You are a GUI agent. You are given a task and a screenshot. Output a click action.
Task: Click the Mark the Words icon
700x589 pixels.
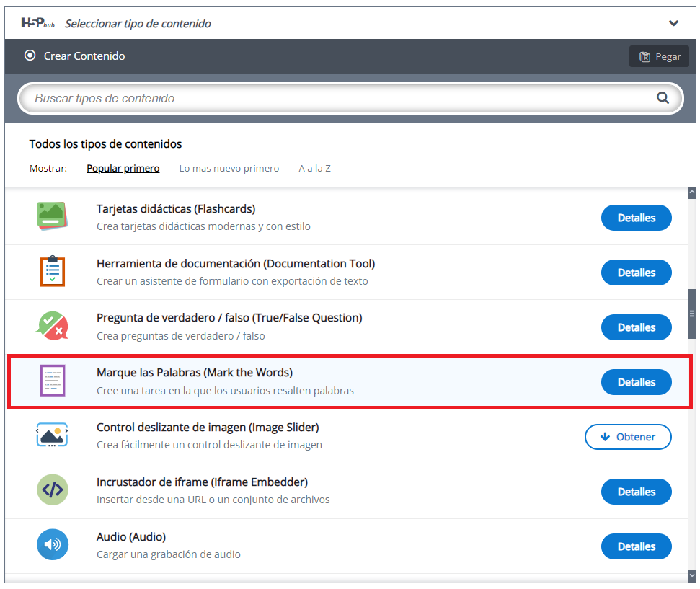[52, 381]
